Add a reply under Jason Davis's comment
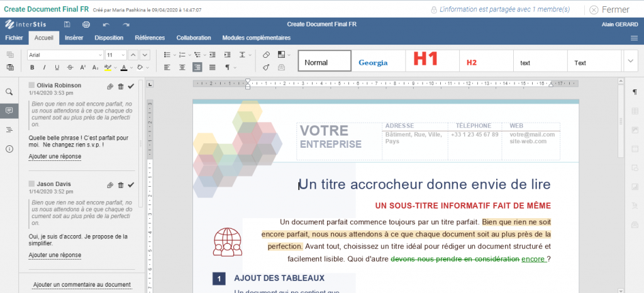Viewport: 644px width, 293px height. point(55,255)
